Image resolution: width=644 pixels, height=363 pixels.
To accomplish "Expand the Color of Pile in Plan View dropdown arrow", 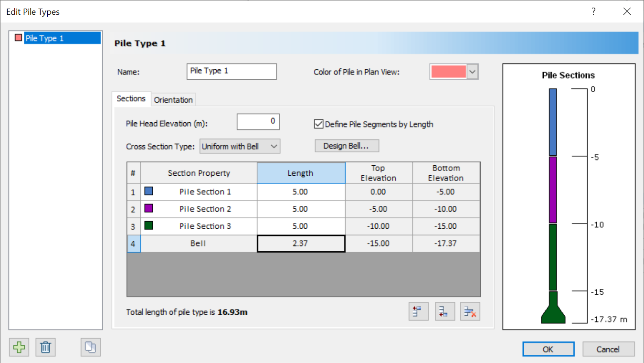I will coord(472,72).
